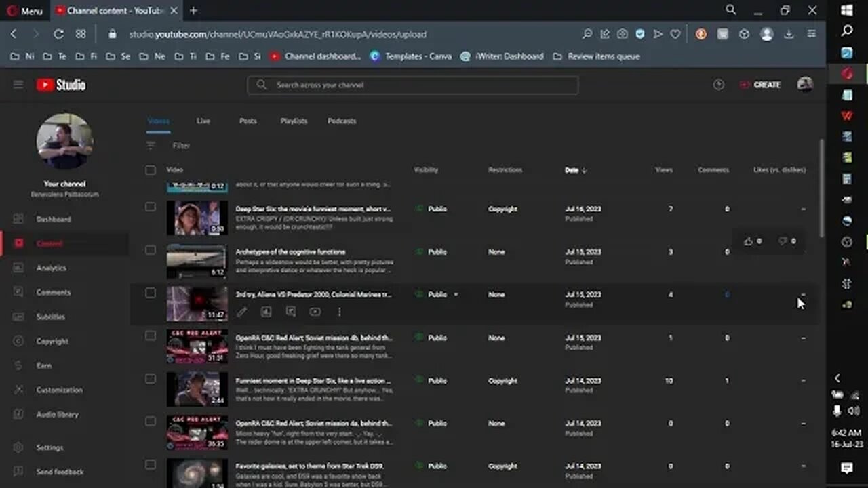The width and height of the screenshot is (868, 488).
Task: Click the channel profile picture in sidebar
Action: [65, 141]
